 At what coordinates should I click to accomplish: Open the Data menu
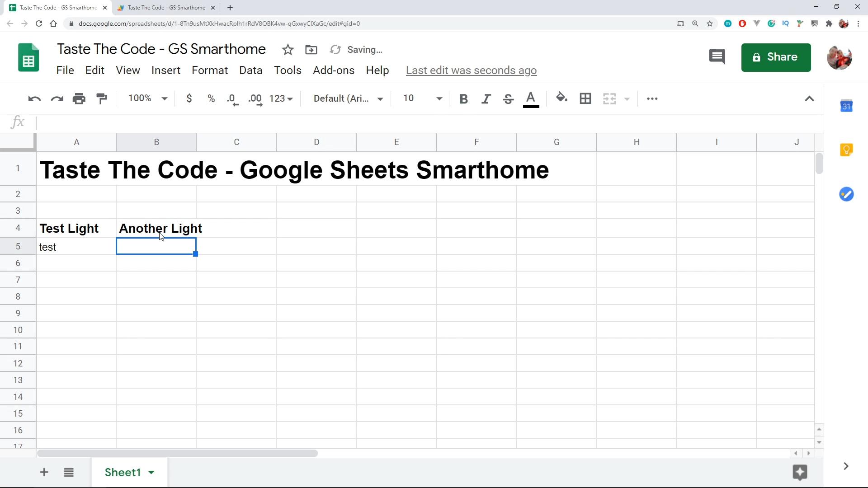point(251,70)
